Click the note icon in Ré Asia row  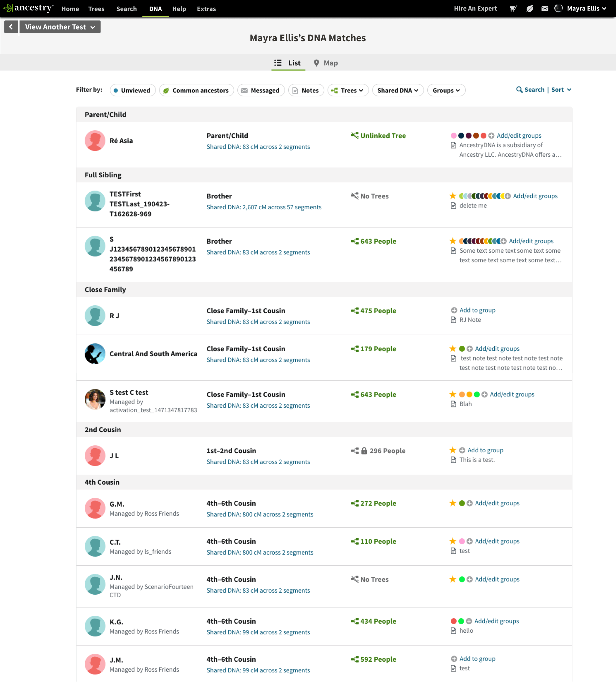(453, 145)
